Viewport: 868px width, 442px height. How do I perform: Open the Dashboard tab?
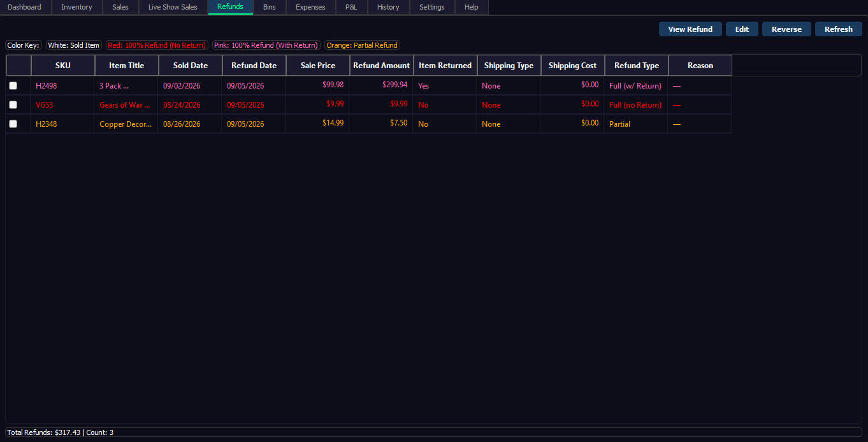click(24, 7)
